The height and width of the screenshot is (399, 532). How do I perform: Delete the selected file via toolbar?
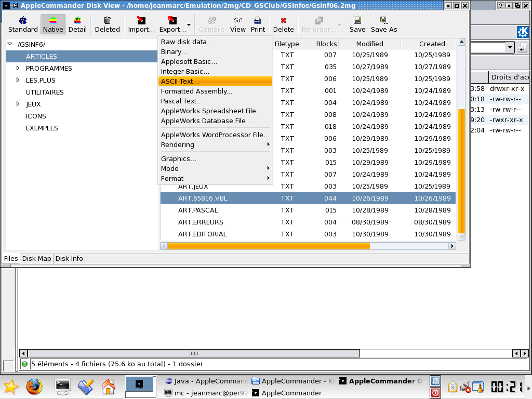tap(283, 24)
